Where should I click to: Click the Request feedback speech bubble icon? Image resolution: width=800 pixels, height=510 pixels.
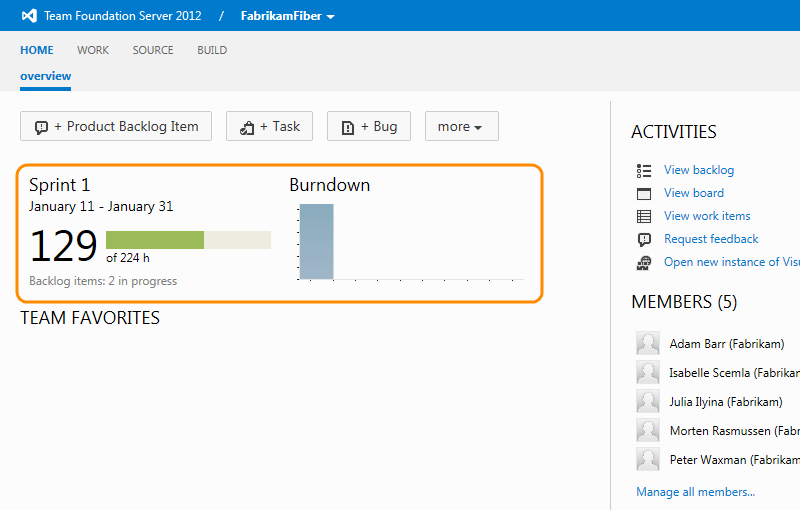point(644,239)
